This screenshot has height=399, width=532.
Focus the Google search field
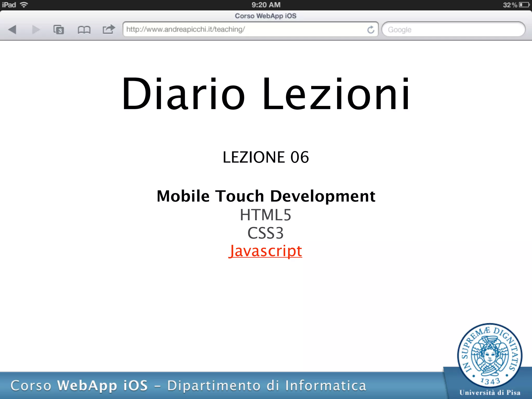coord(453,29)
